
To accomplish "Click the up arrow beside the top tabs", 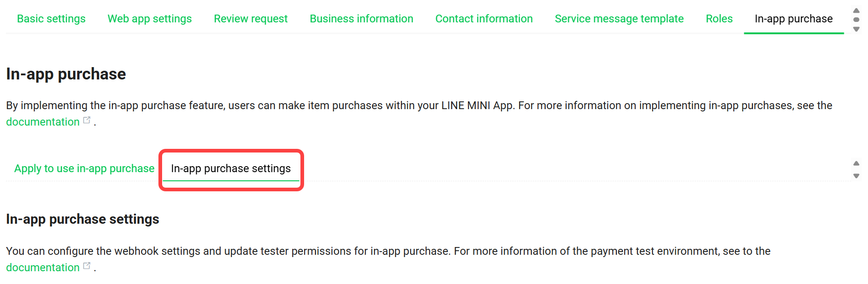I will [856, 11].
